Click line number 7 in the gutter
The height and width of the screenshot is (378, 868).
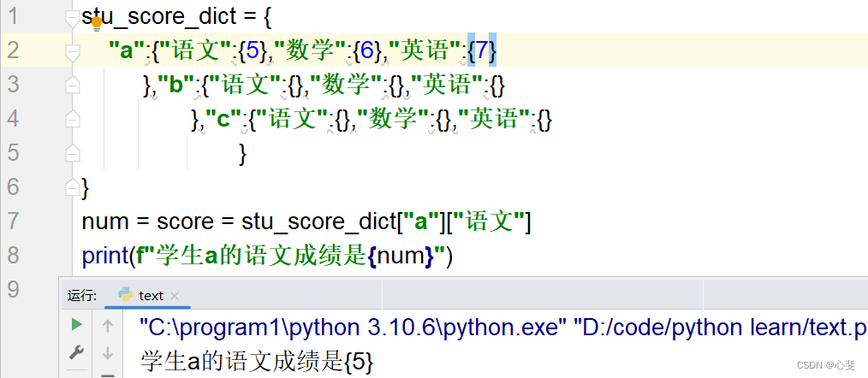coord(14,221)
